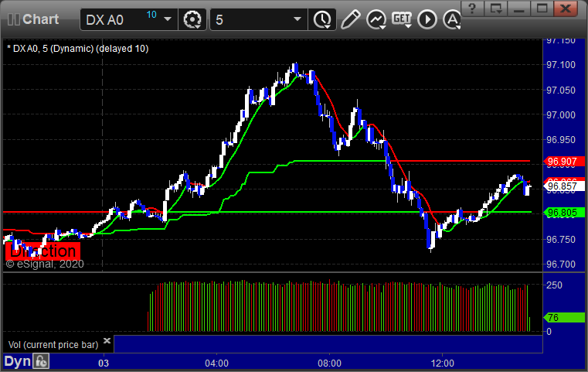The height and width of the screenshot is (372, 588).
Task: Click the play replay button icon
Action: (427, 19)
